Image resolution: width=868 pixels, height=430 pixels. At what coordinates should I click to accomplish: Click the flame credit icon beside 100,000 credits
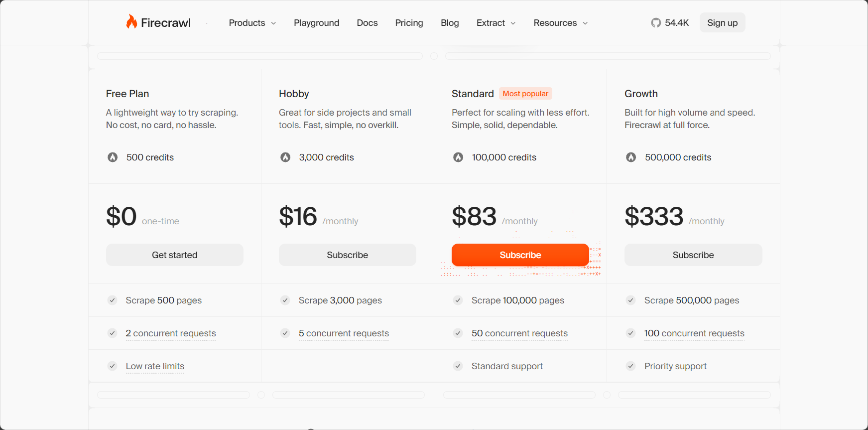coord(458,157)
